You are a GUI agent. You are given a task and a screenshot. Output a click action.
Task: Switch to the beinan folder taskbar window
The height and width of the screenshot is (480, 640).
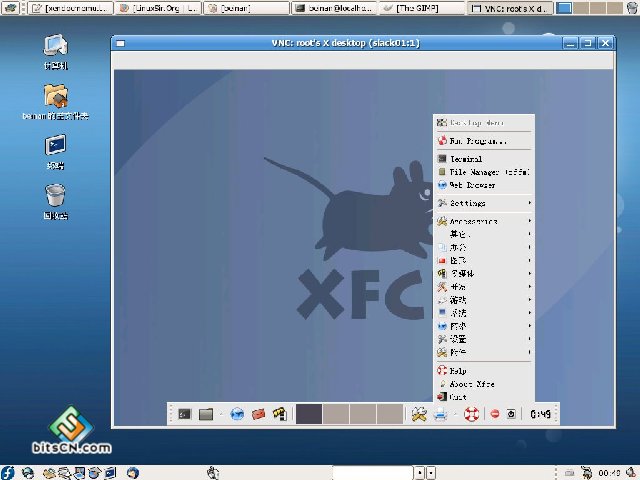pos(247,8)
